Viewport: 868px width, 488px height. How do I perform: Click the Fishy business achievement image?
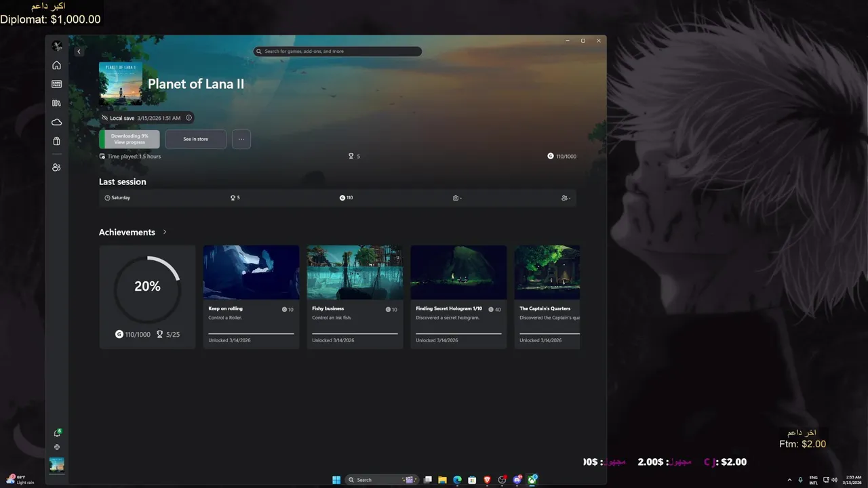(x=355, y=272)
